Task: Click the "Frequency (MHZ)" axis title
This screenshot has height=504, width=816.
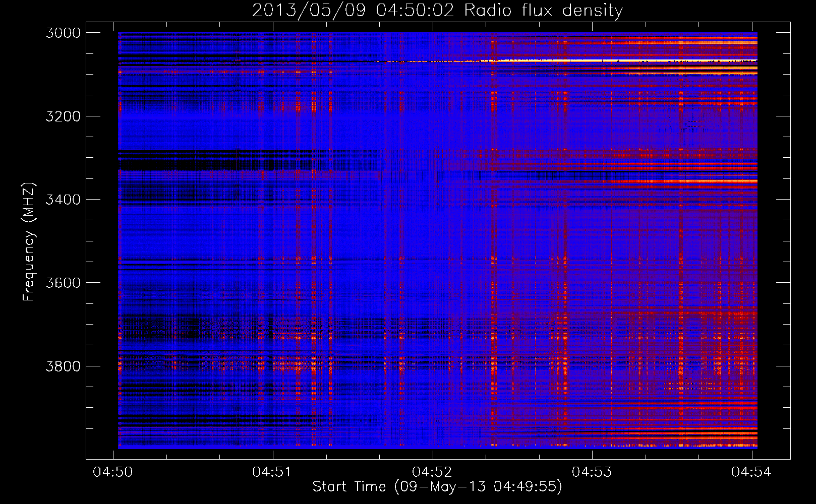Action: (29, 242)
